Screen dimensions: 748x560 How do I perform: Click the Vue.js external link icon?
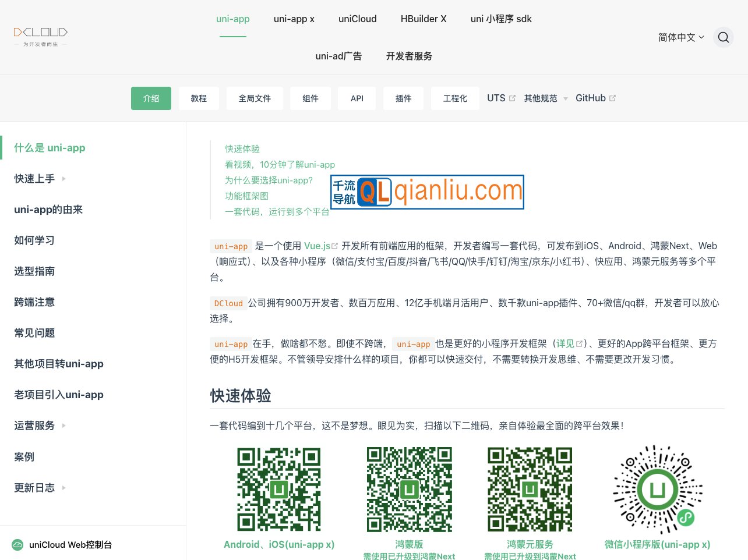click(x=334, y=245)
